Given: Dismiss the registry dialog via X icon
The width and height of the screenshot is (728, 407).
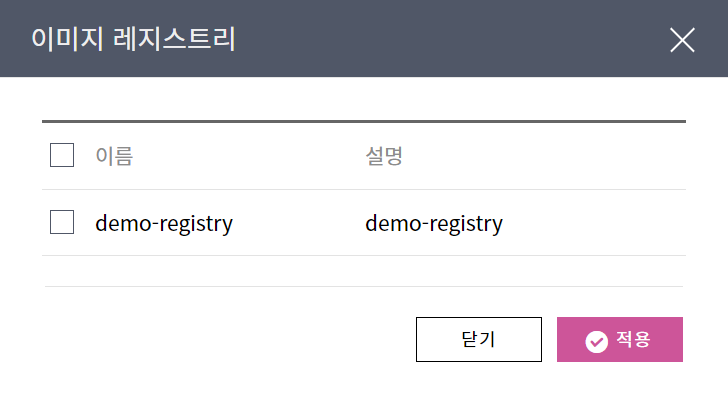Looking at the screenshot, I should 682,39.
